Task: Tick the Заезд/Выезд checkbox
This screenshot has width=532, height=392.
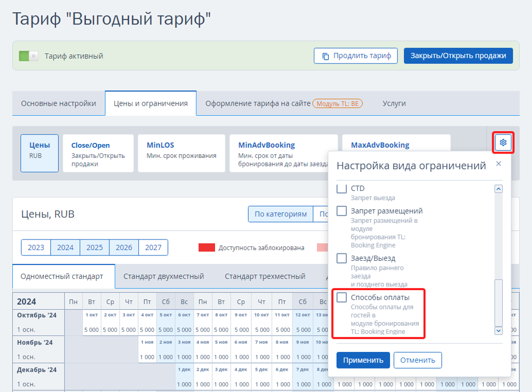Action: 342,259
